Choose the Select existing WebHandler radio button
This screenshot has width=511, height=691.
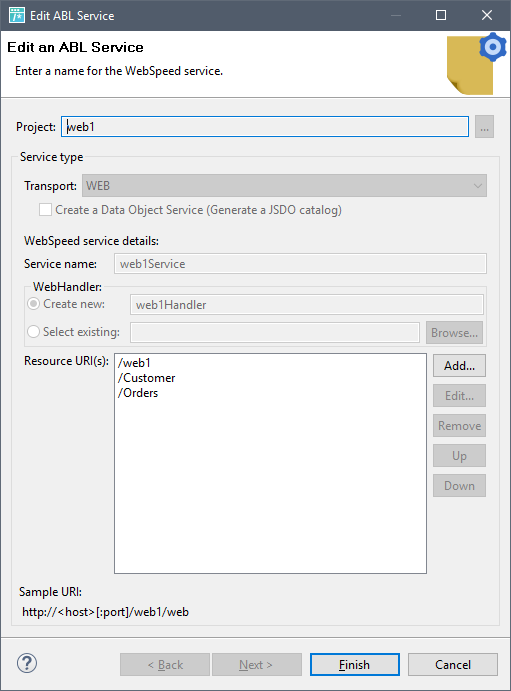(34, 331)
